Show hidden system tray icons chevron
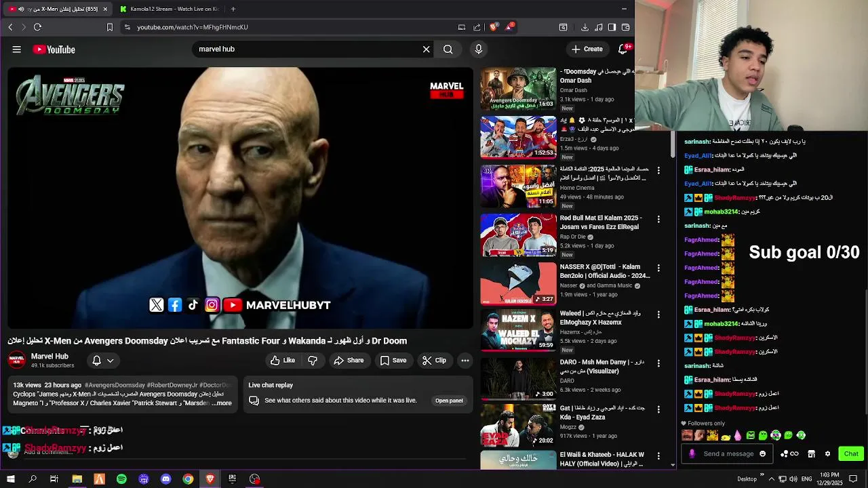The width and height of the screenshot is (868, 488). point(771,479)
